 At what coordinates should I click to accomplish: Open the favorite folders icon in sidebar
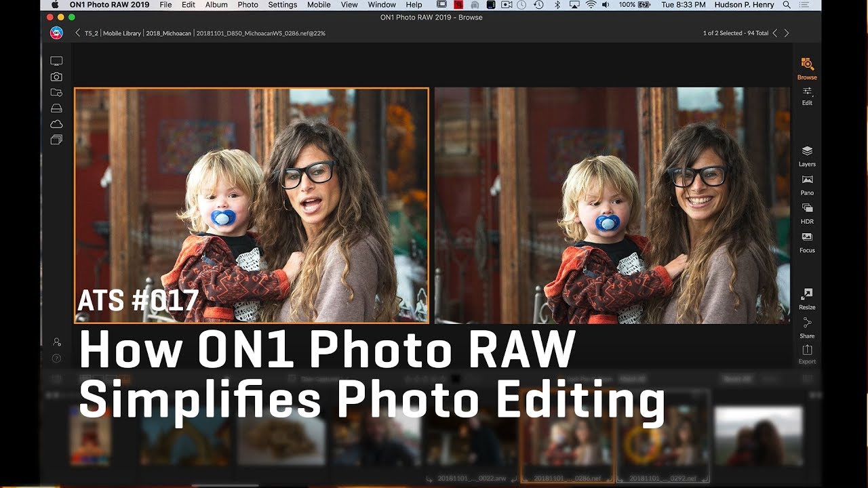(x=56, y=92)
